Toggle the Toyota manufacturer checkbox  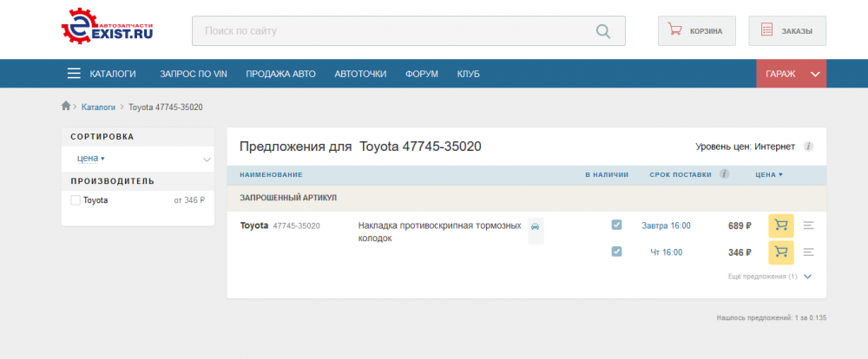tap(76, 200)
